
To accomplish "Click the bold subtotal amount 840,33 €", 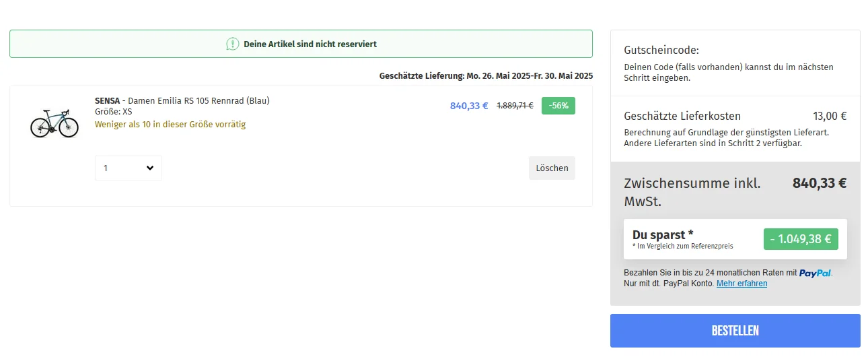I will (x=819, y=183).
